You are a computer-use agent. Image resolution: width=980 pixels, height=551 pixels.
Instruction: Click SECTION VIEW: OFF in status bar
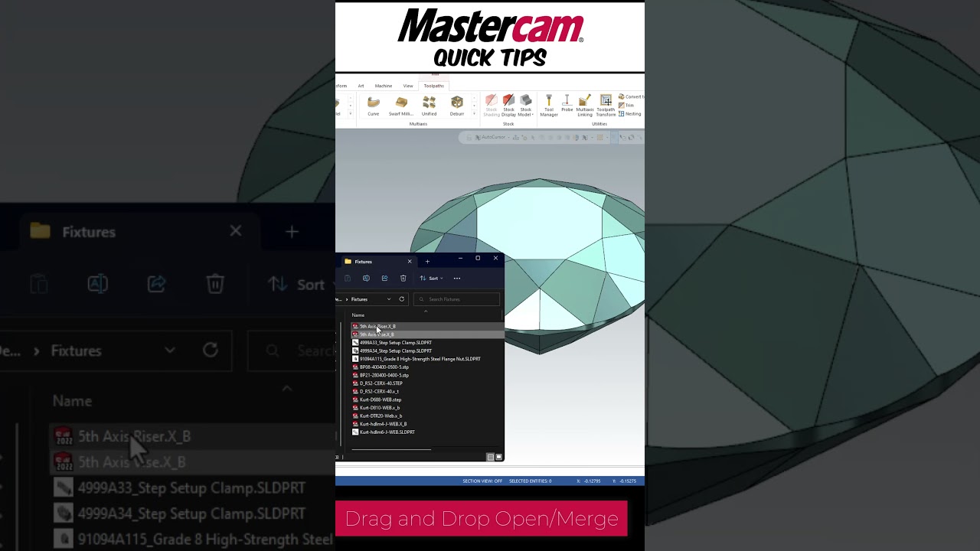pyautogui.click(x=482, y=481)
